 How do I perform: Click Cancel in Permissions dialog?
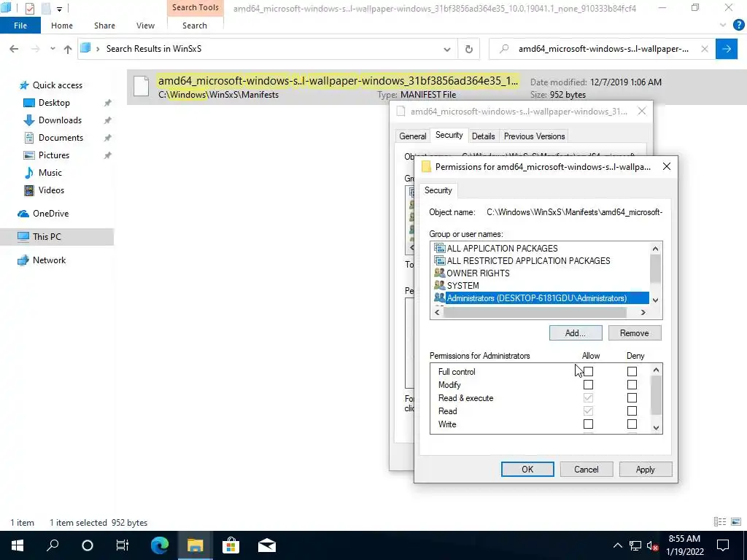586,469
